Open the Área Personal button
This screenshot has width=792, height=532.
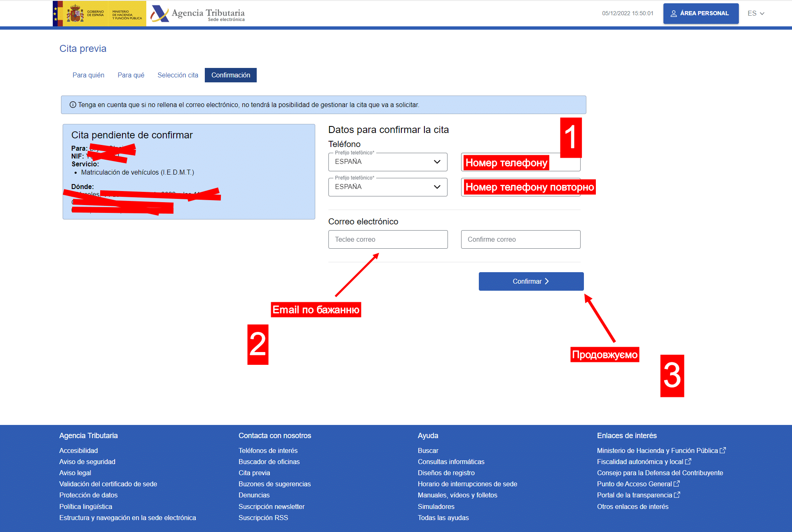click(701, 13)
